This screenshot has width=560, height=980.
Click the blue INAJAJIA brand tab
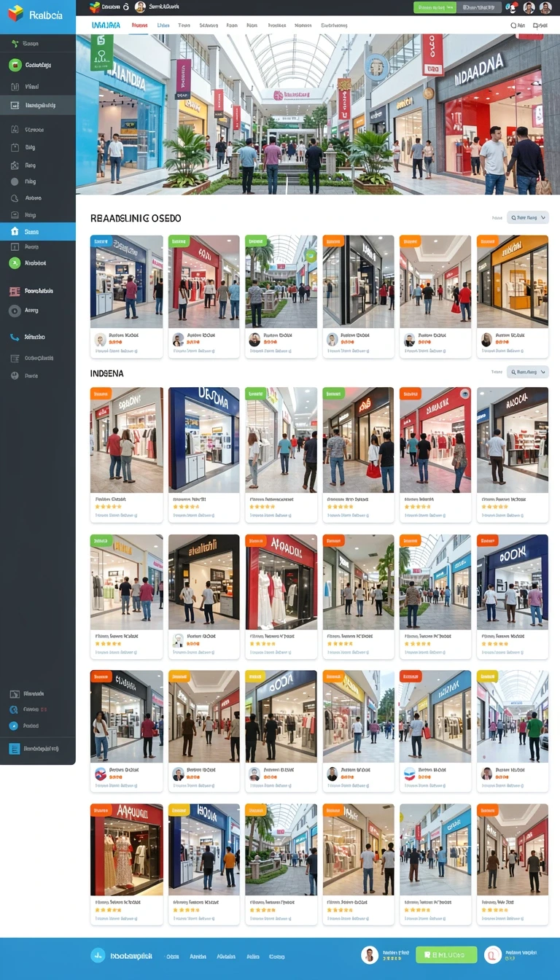(x=106, y=25)
